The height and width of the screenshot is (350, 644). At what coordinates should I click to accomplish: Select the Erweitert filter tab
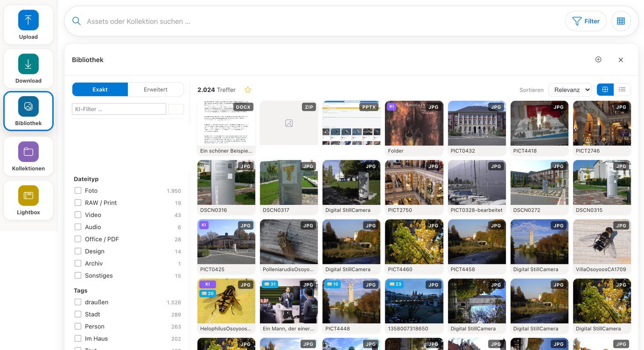tap(156, 89)
